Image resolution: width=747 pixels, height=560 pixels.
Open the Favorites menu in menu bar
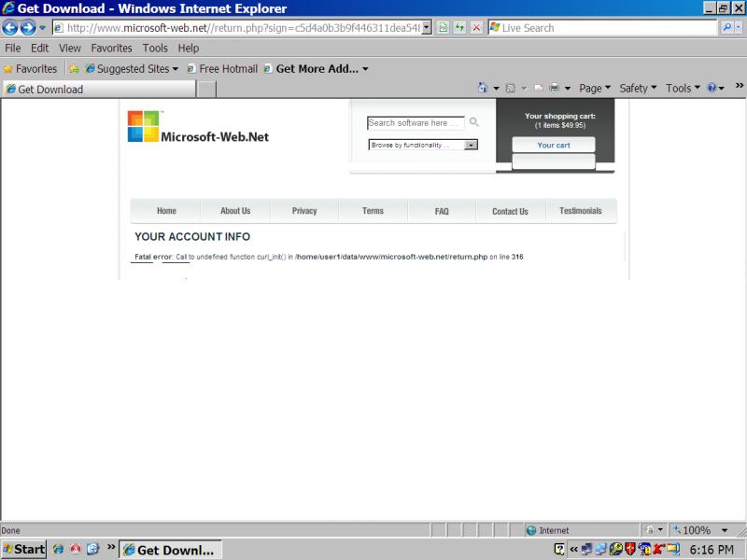(x=111, y=49)
